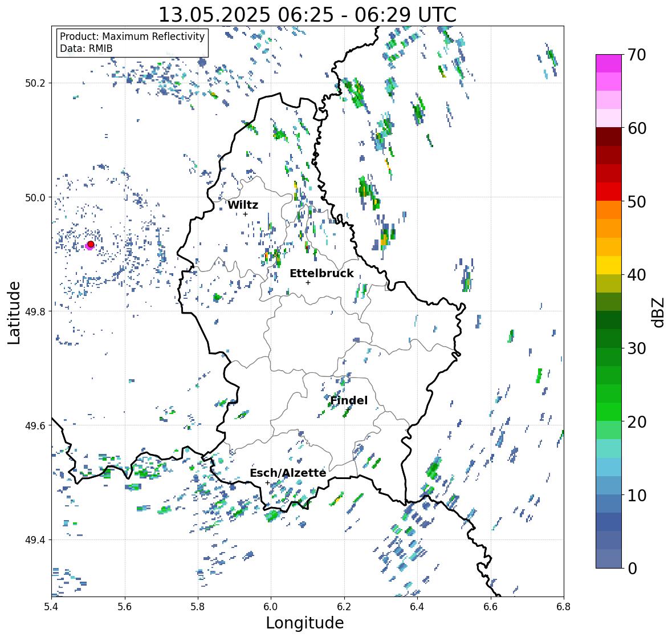Click the 60 colorbar tick label
672x637 pixels.
pos(637,128)
